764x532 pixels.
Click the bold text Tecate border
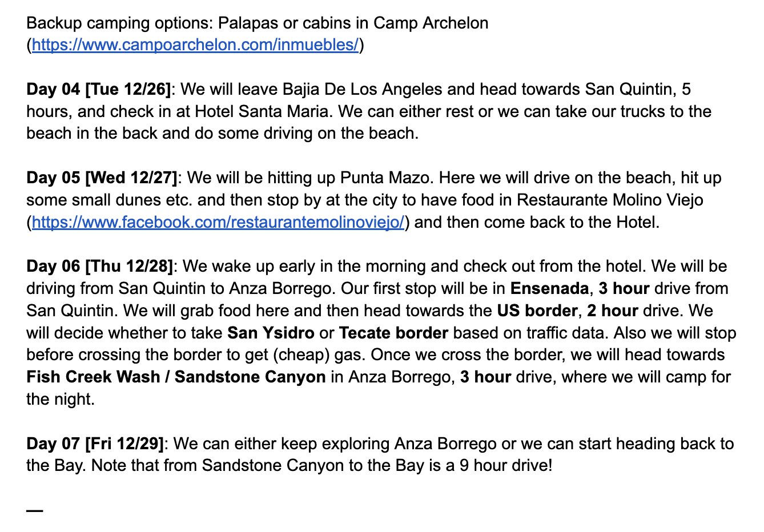click(393, 333)
